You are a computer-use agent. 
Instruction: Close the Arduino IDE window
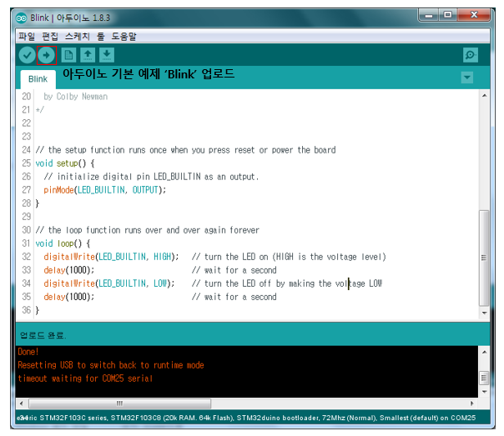474,15
